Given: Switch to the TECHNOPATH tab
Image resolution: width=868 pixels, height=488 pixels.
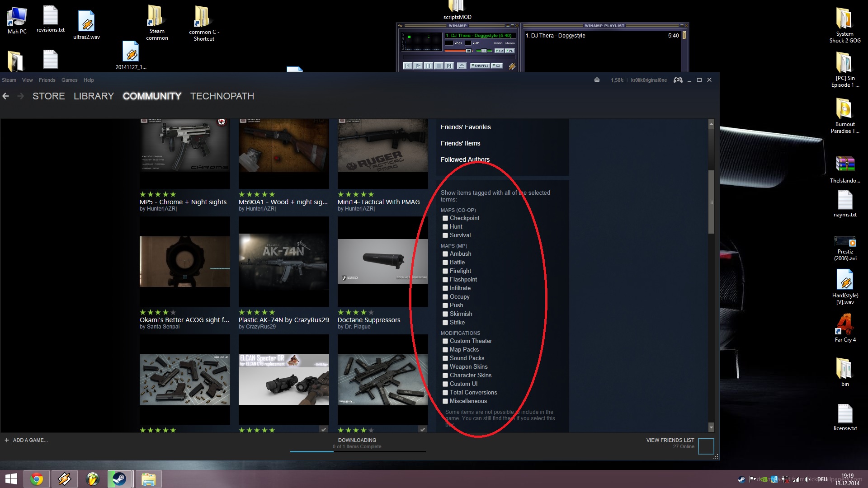Looking at the screenshot, I should [222, 96].
